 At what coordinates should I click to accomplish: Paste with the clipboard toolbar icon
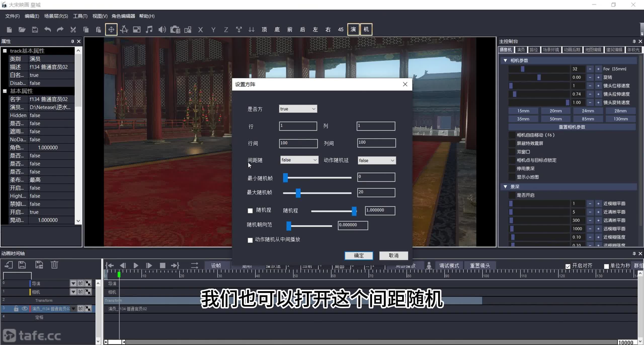click(x=98, y=30)
